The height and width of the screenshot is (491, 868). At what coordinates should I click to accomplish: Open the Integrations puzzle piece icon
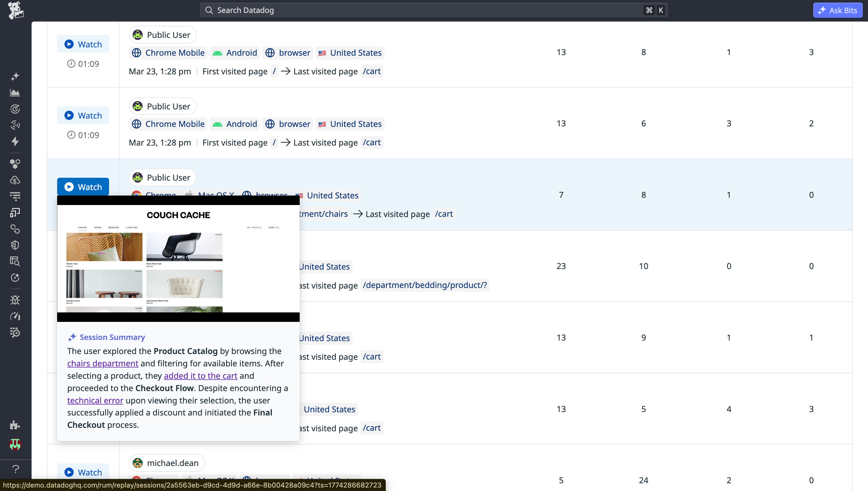tap(15, 425)
